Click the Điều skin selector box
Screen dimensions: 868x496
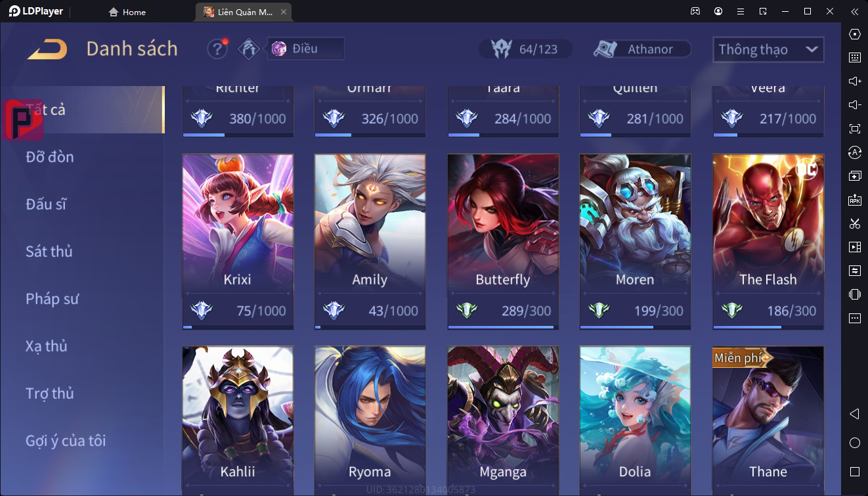[305, 49]
